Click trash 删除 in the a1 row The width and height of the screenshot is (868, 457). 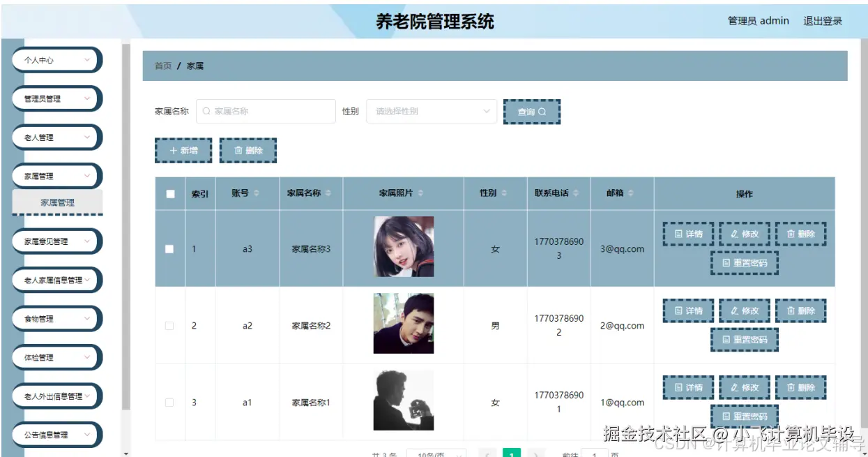coord(800,388)
